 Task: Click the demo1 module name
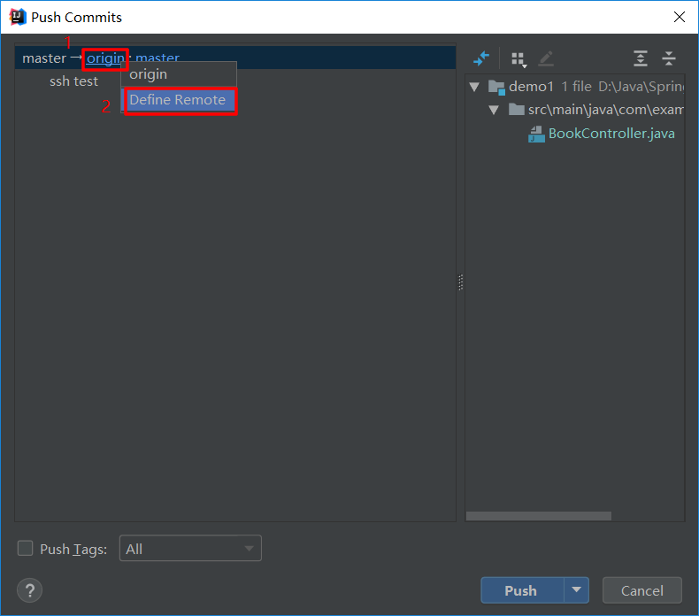click(531, 87)
